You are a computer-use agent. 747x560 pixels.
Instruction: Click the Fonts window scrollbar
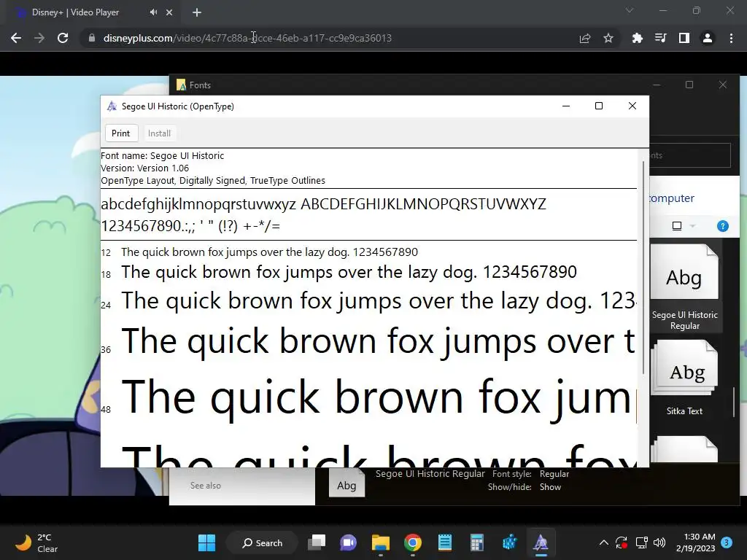tap(734, 402)
